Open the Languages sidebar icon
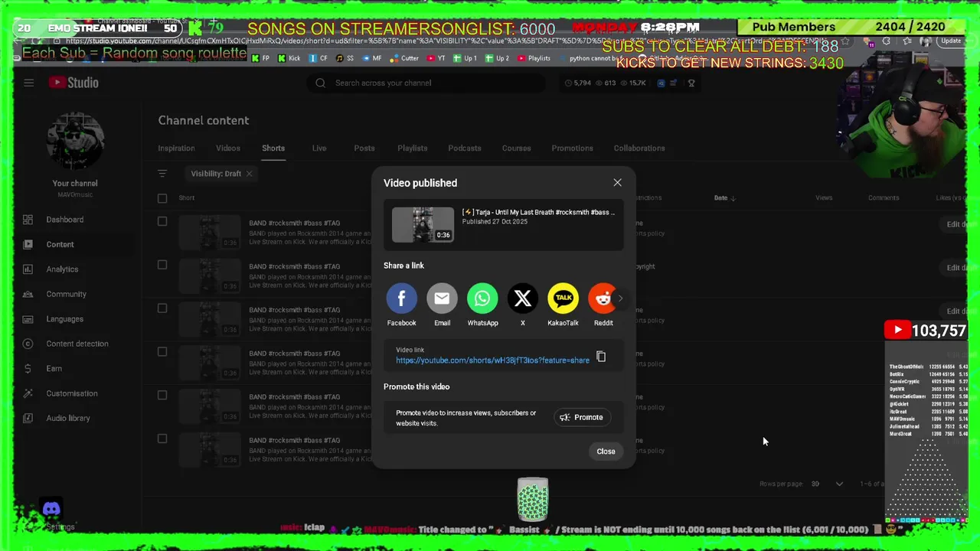 click(x=28, y=319)
